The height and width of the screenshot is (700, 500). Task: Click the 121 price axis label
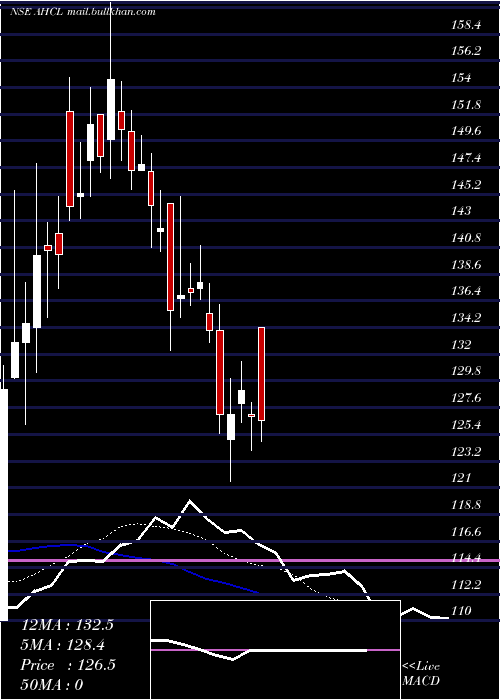point(462,478)
